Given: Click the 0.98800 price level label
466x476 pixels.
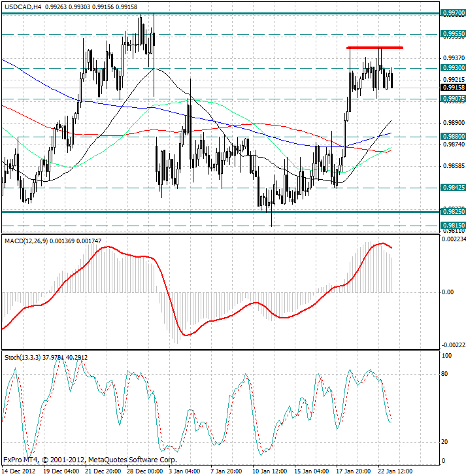Looking at the screenshot, I should point(454,136).
